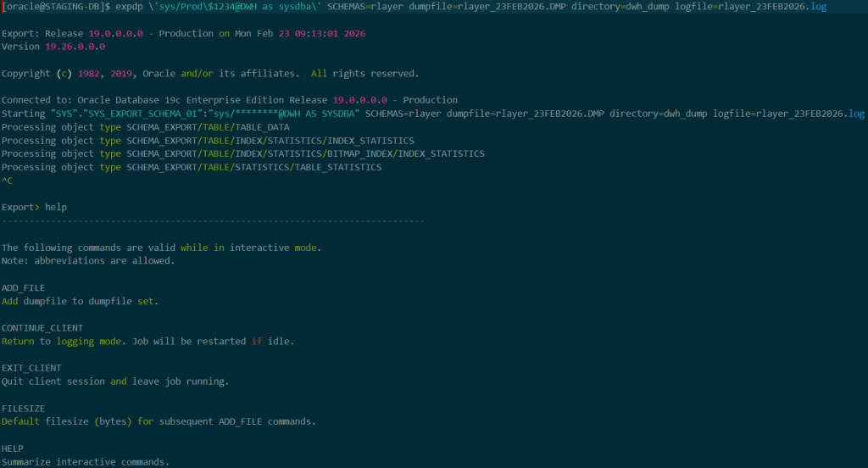
Task: Click the HELP command heading
Action: (x=13, y=448)
